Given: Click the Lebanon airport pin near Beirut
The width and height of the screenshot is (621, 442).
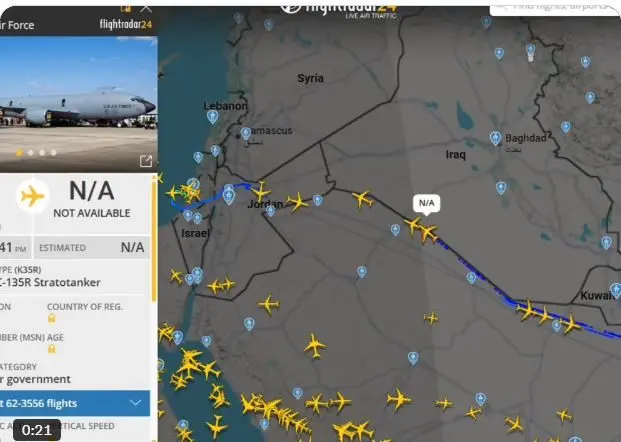Looking at the screenshot, I should (x=212, y=117).
